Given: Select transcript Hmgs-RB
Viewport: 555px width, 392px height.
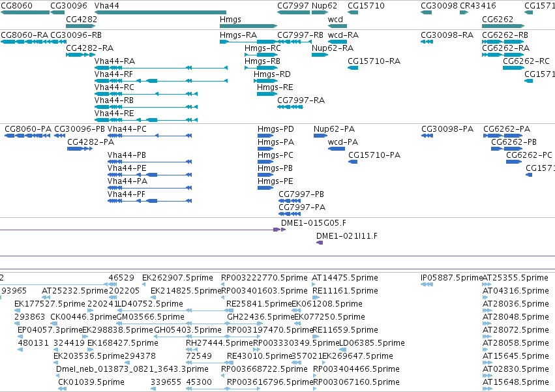Looking at the screenshot, I should pos(263,61).
